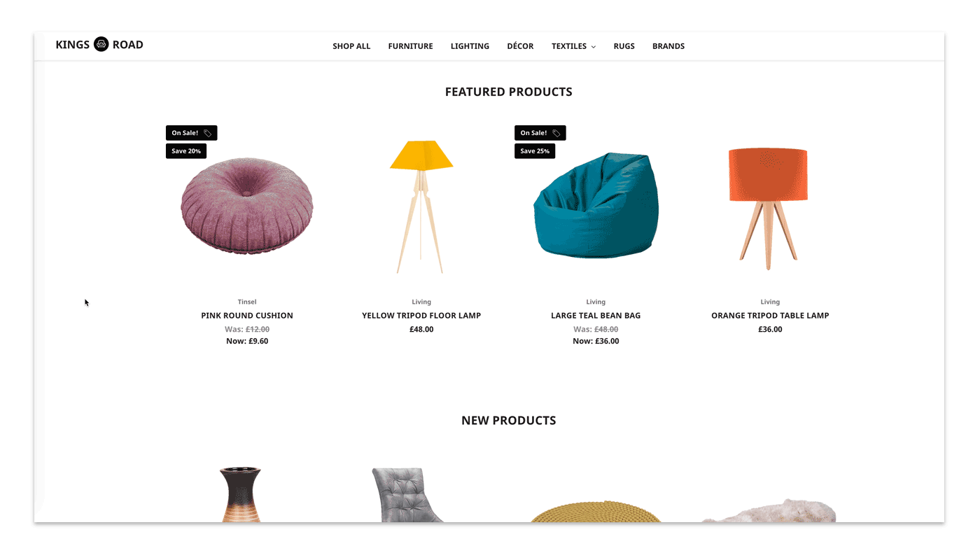Click the Tinsel brand label

(x=247, y=302)
